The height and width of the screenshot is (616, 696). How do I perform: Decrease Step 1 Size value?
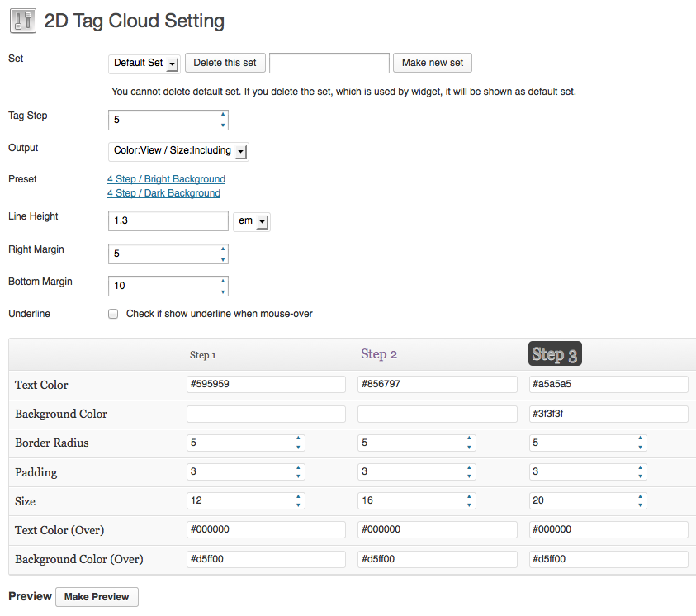[x=298, y=505]
